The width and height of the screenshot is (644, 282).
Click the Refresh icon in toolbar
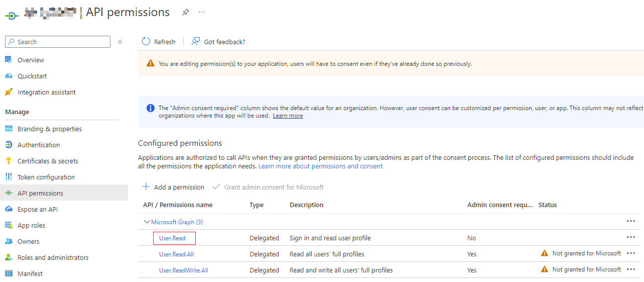146,41
